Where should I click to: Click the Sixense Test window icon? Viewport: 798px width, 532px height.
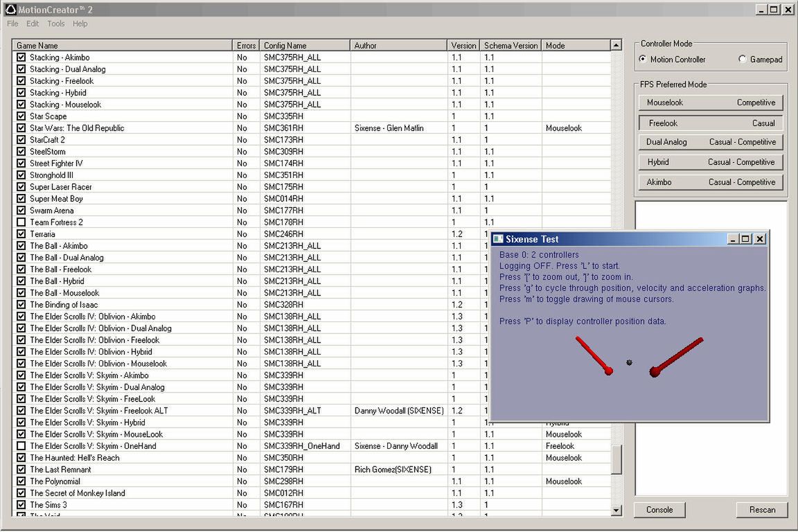(x=498, y=239)
